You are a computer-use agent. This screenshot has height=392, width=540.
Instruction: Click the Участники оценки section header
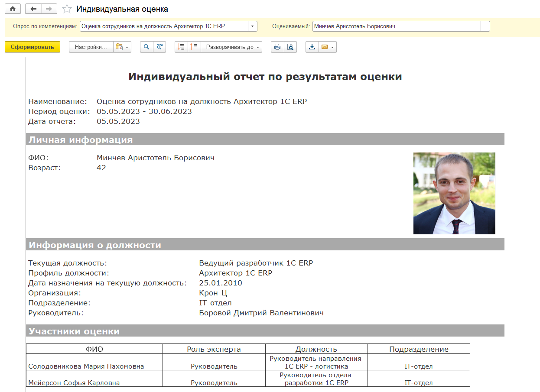pyautogui.click(x=265, y=331)
